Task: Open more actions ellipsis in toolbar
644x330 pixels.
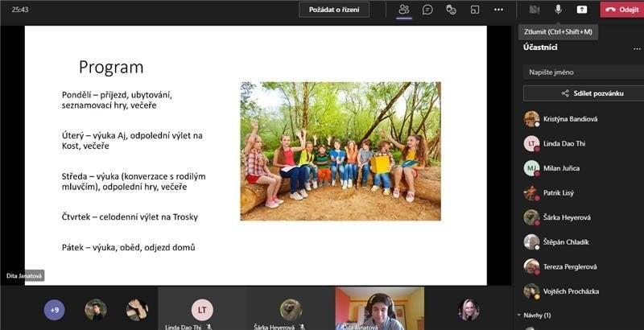Action: coord(498,10)
